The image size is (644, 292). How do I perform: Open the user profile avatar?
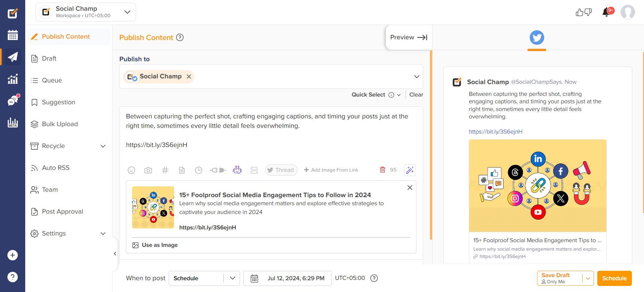click(628, 12)
